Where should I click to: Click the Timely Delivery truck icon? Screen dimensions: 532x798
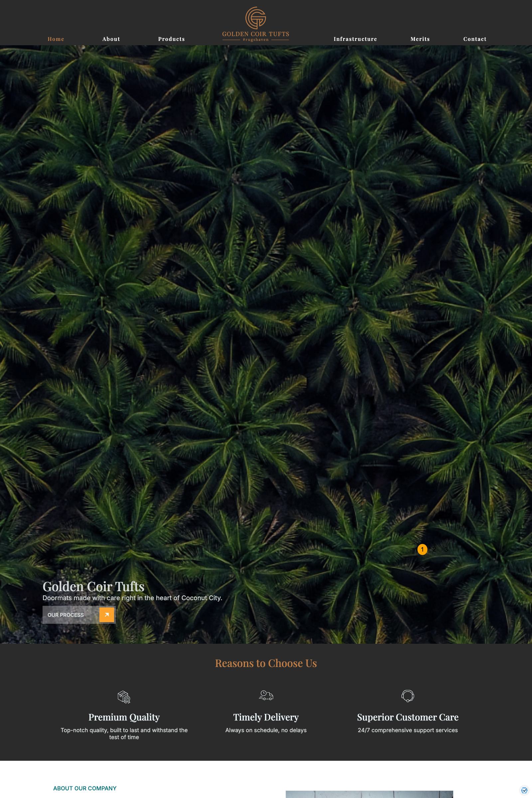(x=266, y=695)
